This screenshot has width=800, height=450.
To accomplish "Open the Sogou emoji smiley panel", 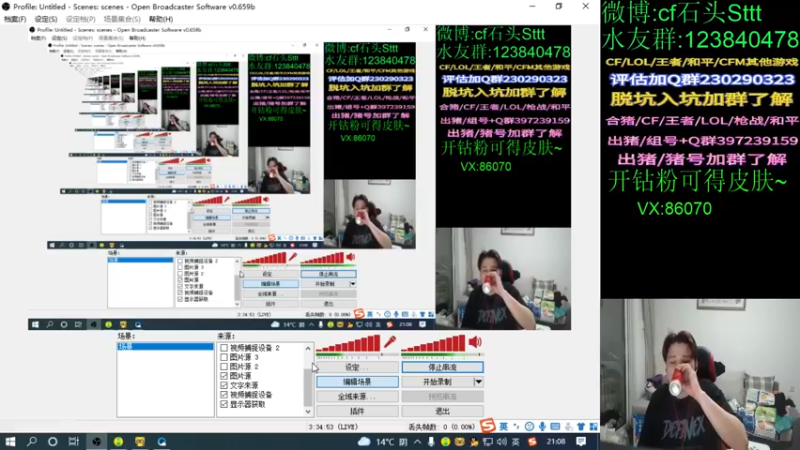I will click(529, 426).
